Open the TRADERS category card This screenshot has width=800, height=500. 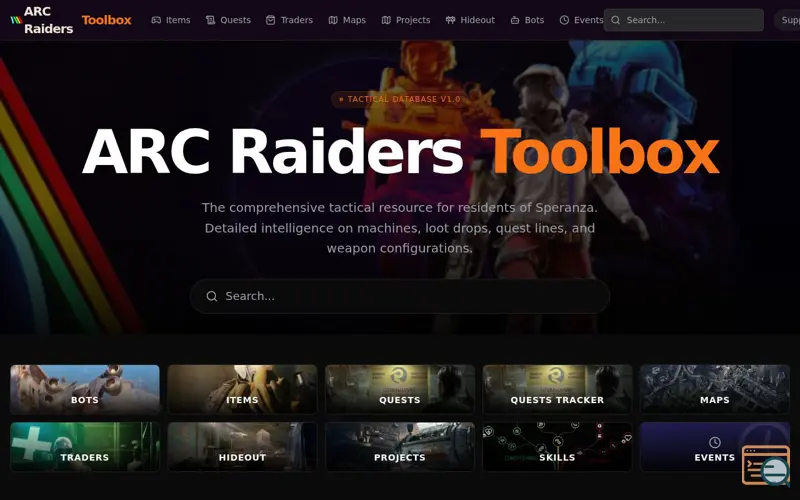point(85,446)
